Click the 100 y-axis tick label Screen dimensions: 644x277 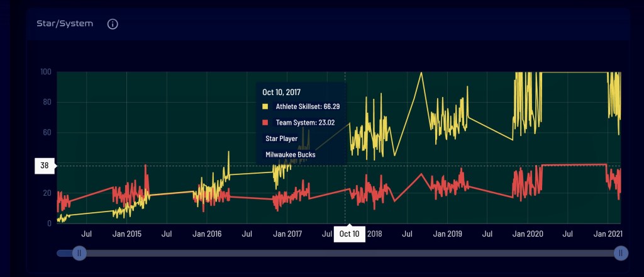pos(45,72)
